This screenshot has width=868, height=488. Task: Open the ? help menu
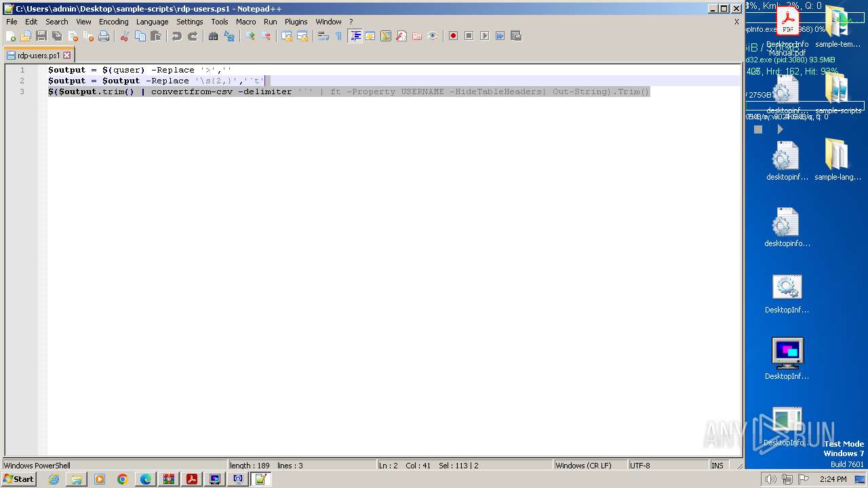pos(351,22)
